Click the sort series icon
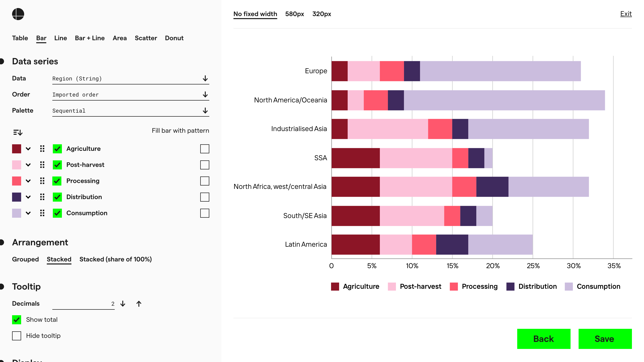The height and width of the screenshot is (362, 644). (18, 132)
